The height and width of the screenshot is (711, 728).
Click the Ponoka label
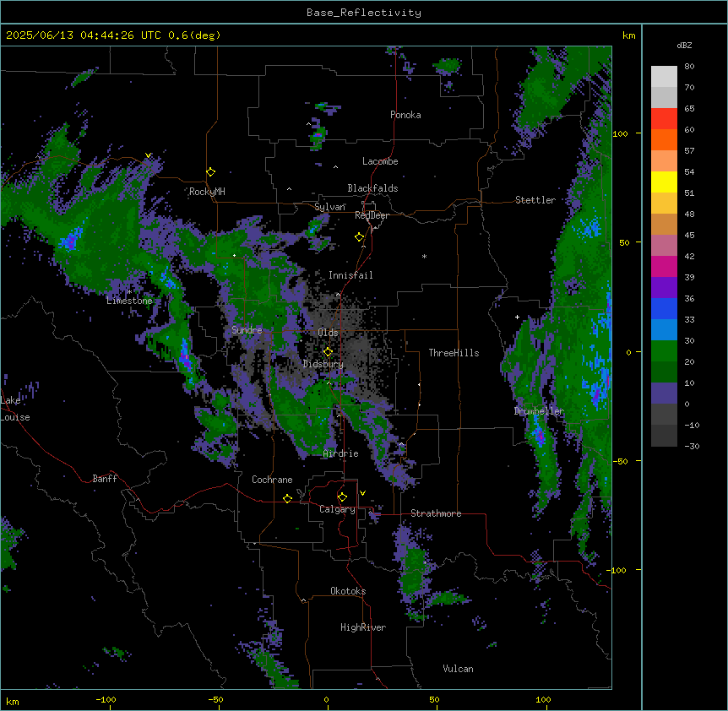tap(405, 115)
